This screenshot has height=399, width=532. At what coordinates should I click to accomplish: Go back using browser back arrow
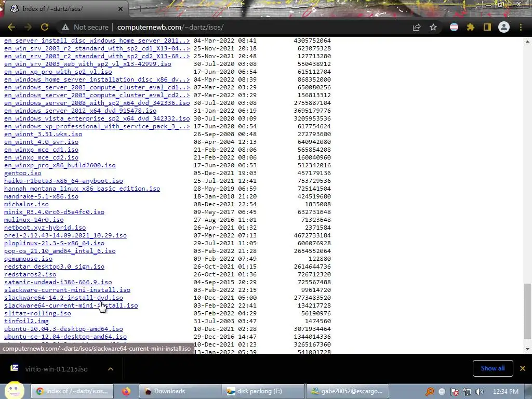11,27
